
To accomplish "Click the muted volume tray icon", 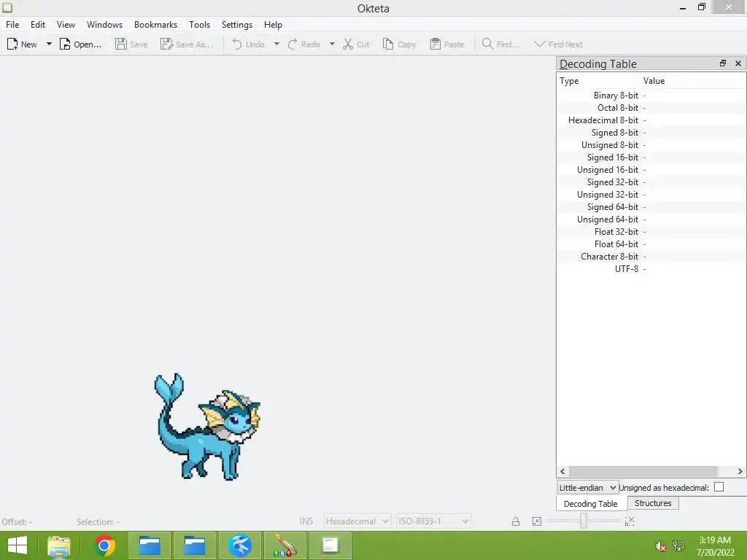I will pyautogui.click(x=660, y=546).
